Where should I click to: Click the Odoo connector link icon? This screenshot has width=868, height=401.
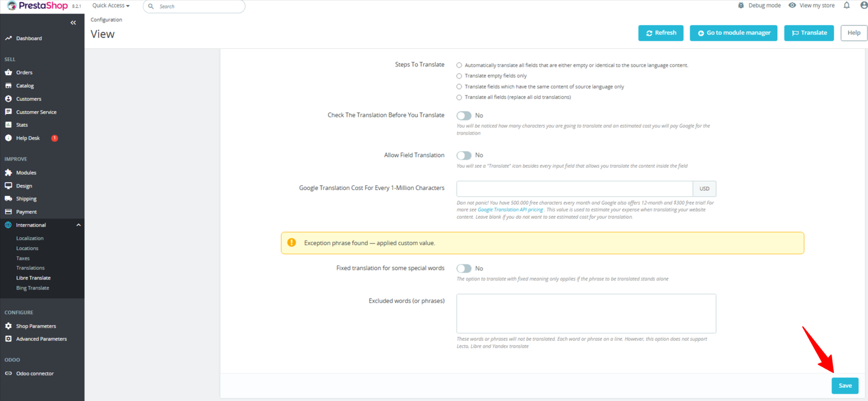pos(8,373)
